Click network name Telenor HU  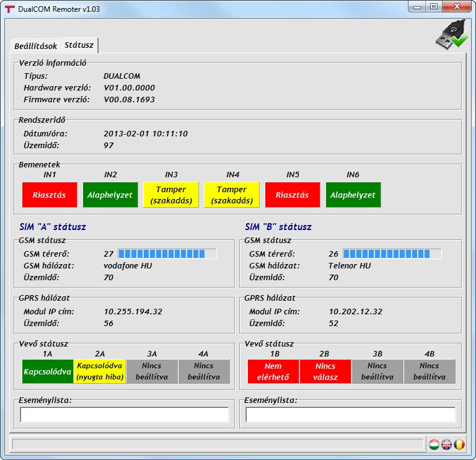pyautogui.click(x=350, y=266)
